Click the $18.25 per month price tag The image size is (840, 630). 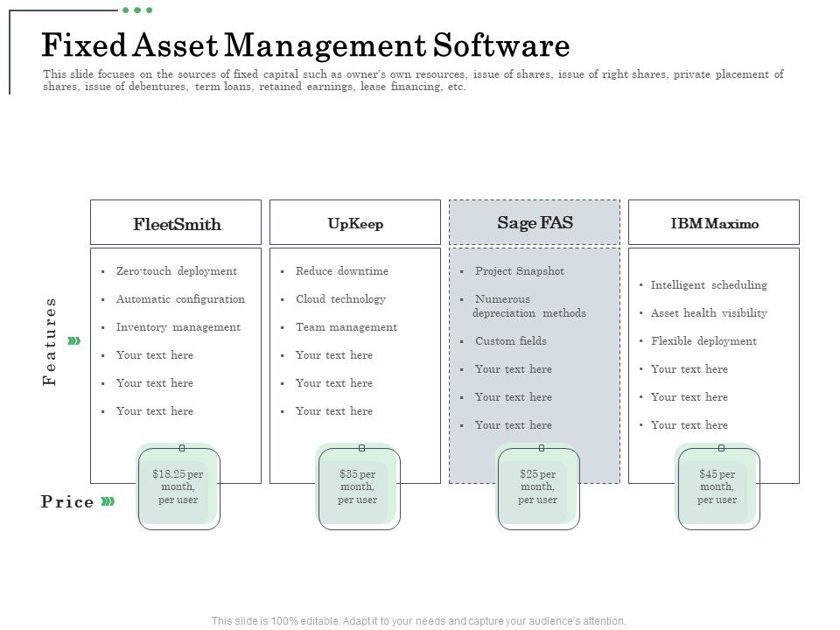(178, 487)
